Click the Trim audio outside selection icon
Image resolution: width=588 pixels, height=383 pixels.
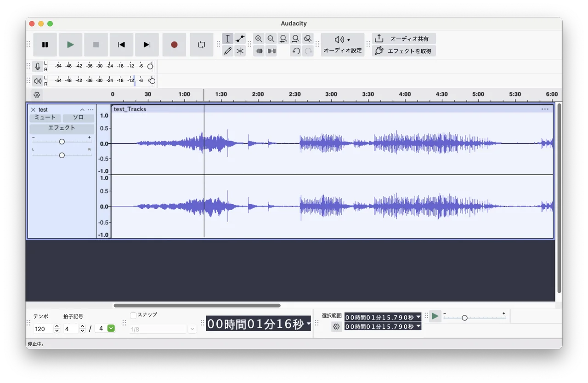click(259, 51)
